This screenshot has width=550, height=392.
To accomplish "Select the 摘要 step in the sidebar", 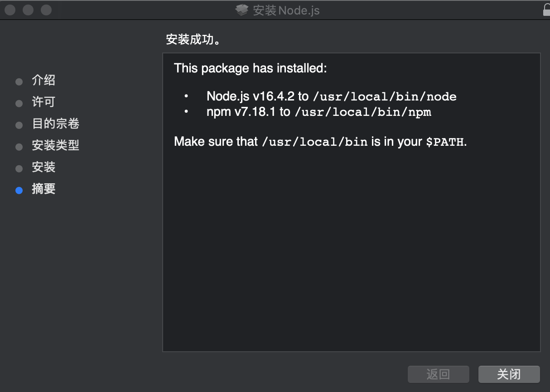I will tap(43, 189).
